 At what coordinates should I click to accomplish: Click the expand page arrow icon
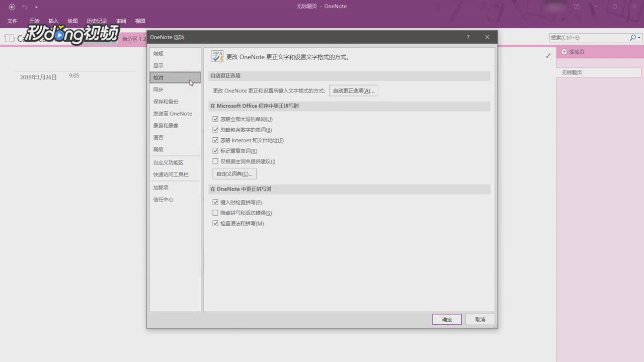(548, 55)
